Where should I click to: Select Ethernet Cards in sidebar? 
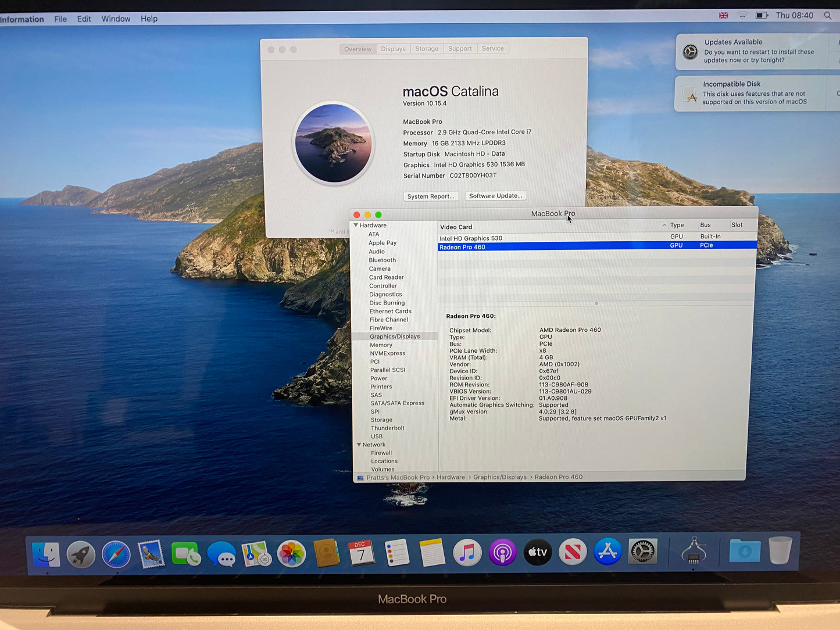click(x=390, y=312)
